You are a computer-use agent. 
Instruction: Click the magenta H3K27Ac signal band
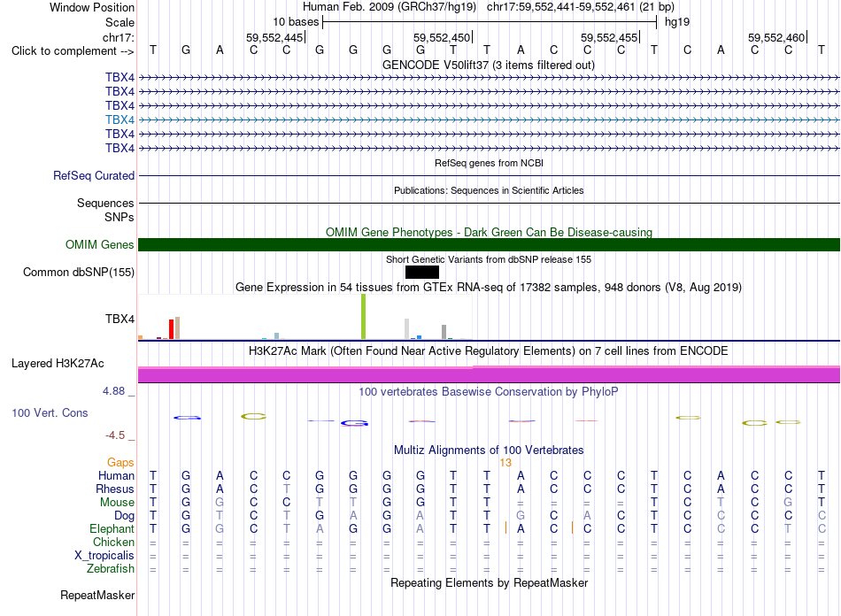pyautogui.click(x=489, y=374)
